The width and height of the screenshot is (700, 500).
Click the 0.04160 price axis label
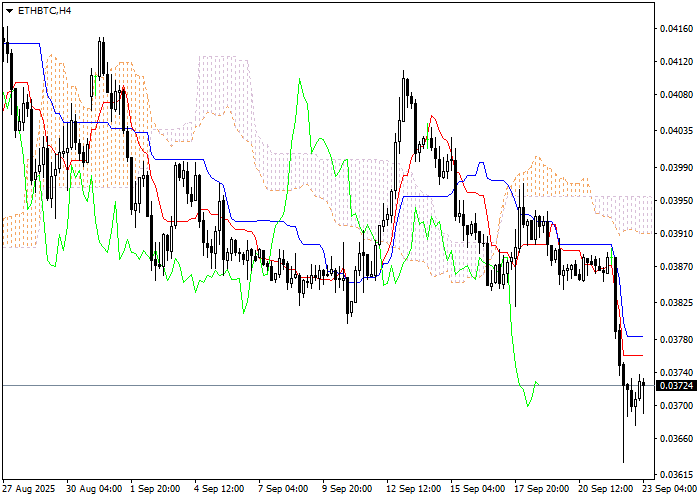676,28
